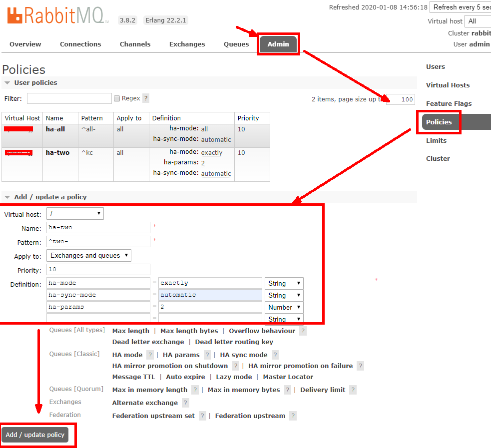Insert Auto expire definition key
The image size is (491, 448).
[186, 377]
